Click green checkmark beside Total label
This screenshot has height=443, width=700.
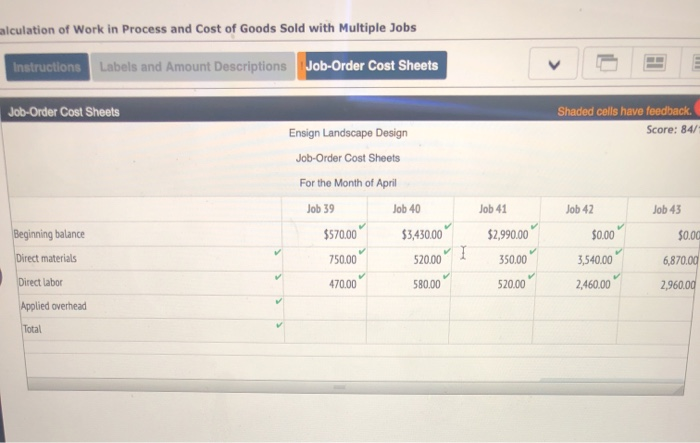(x=279, y=325)
